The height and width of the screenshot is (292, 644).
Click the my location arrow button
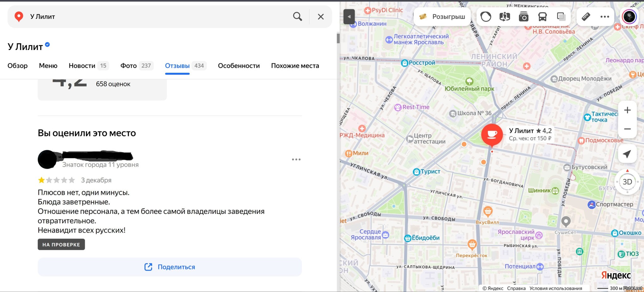click(627, 154)
